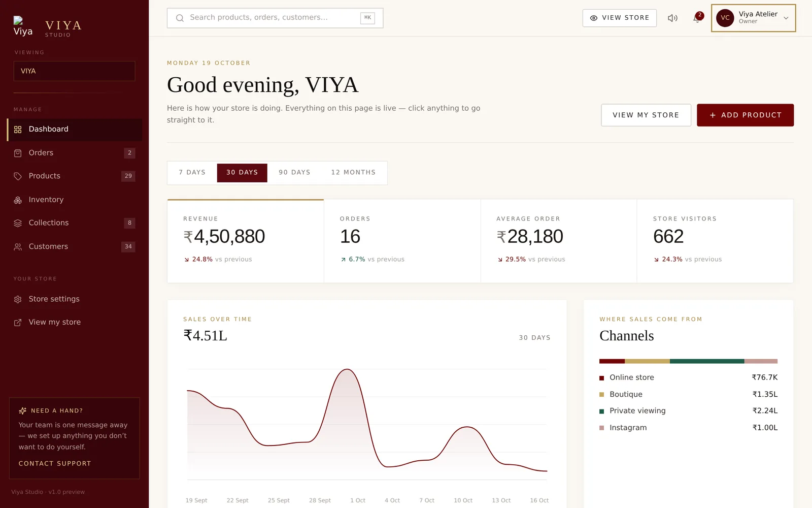Click the Collections count badge 8
Viewport: 812px width, 508px height.
click(129, 223)
